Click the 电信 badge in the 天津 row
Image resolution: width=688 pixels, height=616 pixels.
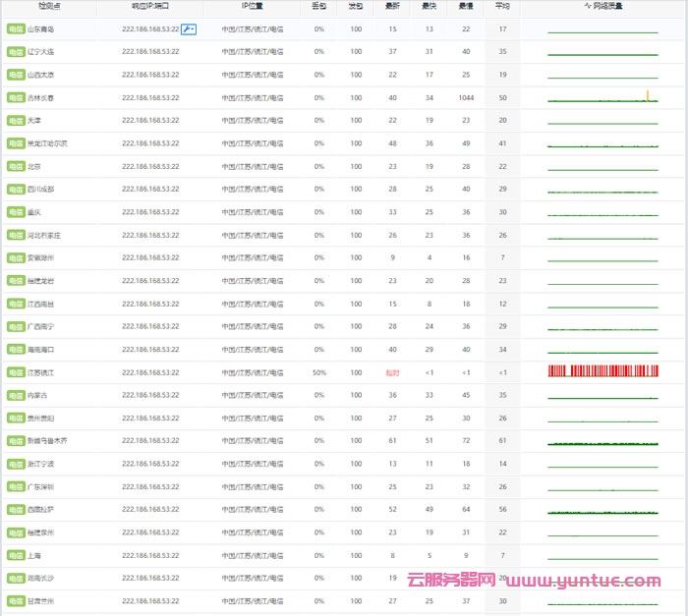16,121
